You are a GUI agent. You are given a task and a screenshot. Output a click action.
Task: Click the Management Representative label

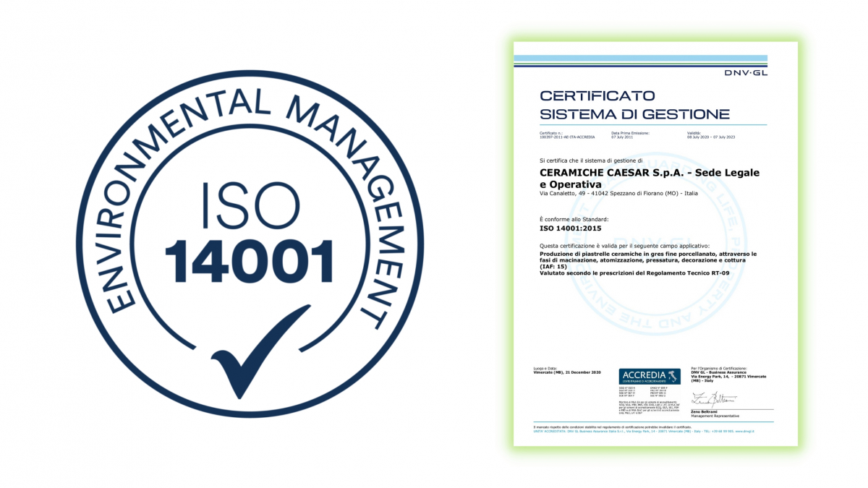716,416
